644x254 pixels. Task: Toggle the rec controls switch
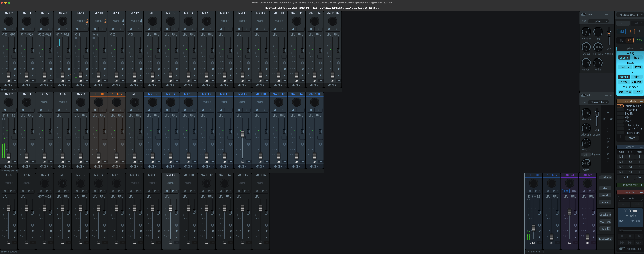[622, 249]
